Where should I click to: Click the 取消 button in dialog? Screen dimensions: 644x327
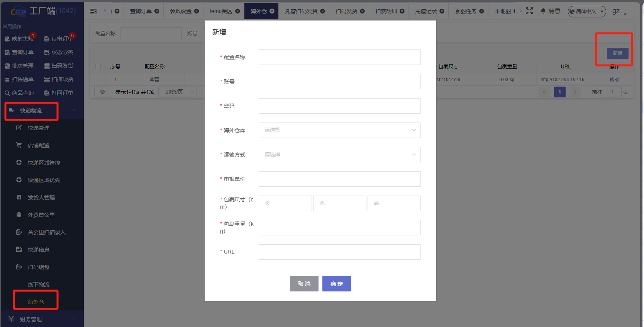[304, 284]
